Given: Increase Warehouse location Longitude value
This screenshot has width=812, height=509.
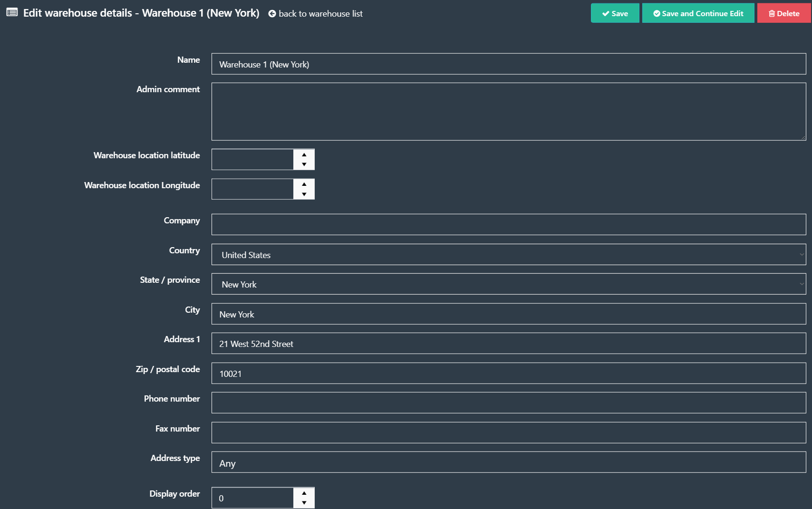Looking at the screenshot, I should coord(304,184).
